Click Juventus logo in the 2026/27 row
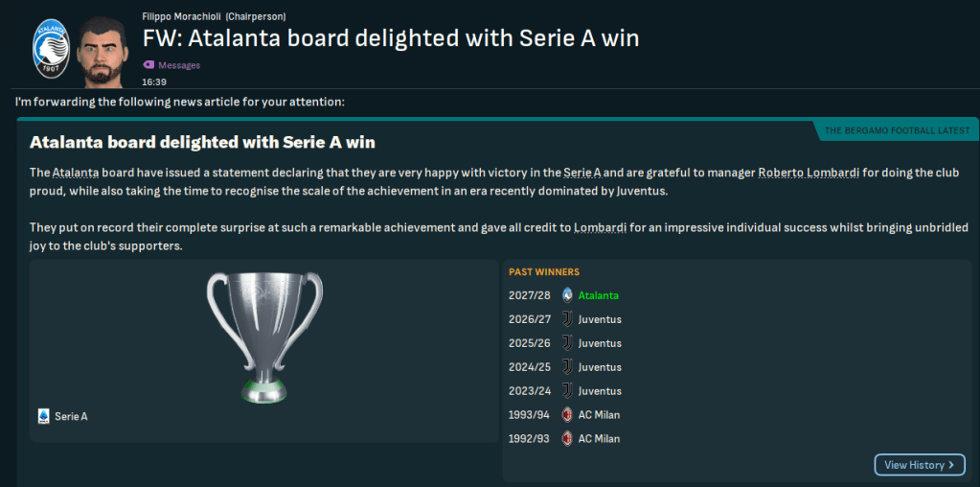 click(567, 319)
